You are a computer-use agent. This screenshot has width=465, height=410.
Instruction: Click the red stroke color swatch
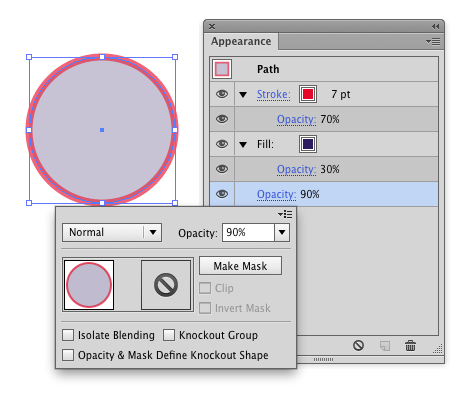[x=308, y=94]
